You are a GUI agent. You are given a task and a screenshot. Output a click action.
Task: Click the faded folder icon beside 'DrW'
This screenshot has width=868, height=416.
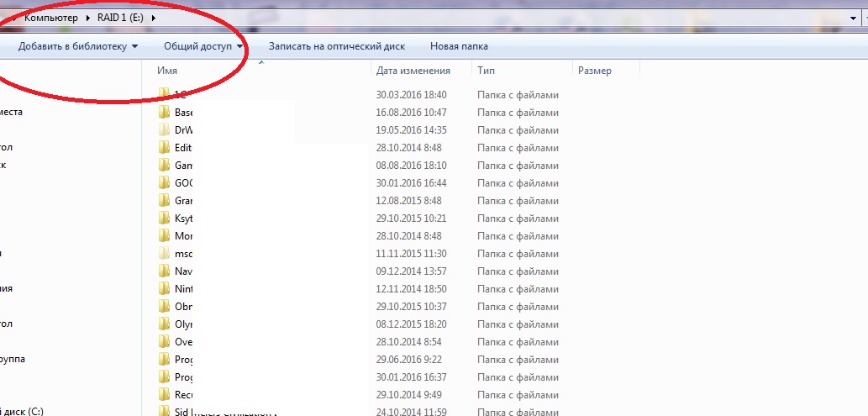tap(164, 130)
